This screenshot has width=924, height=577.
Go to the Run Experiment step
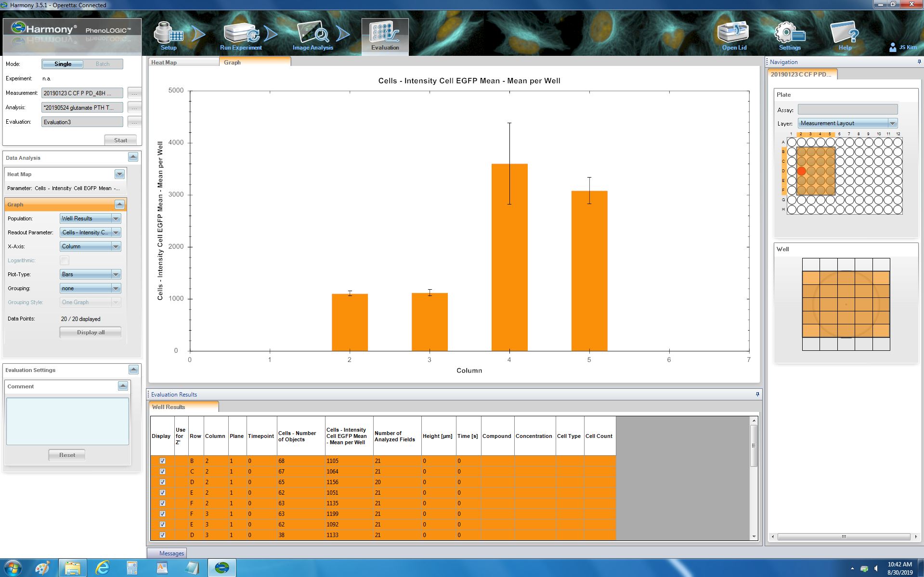click(x=241, y=36)
